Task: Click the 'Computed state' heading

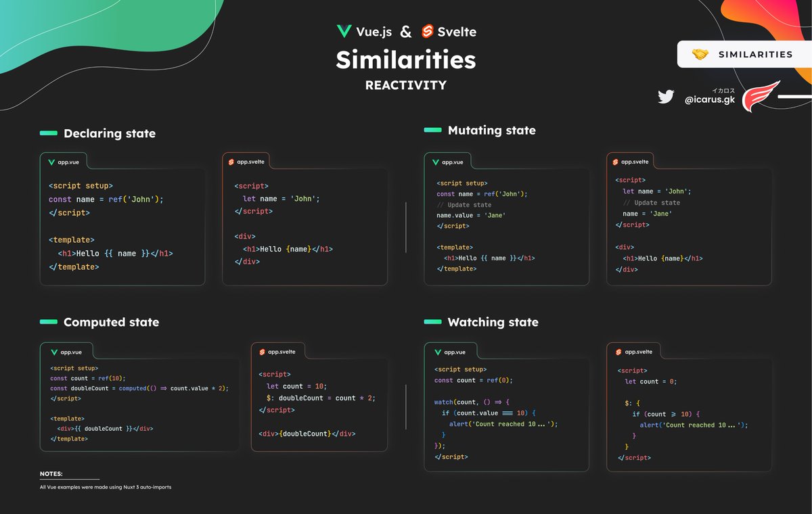Action: click(x=112, y=322)
